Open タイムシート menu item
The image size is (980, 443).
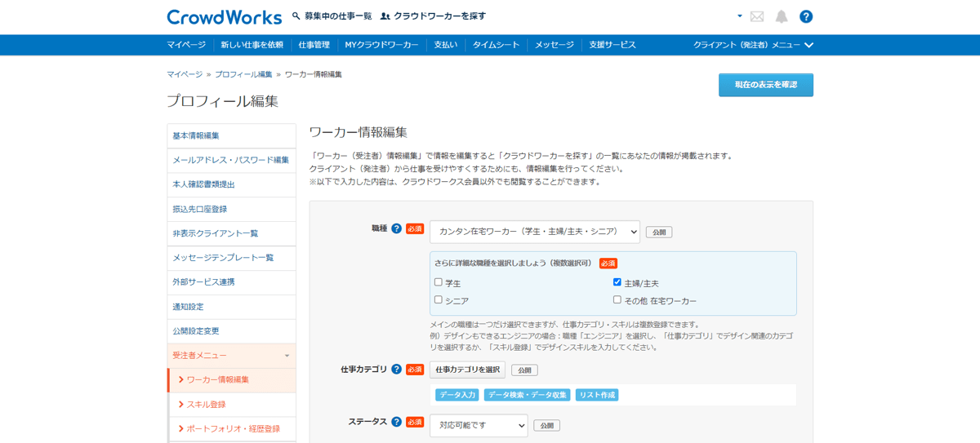[x=496, y=45]
